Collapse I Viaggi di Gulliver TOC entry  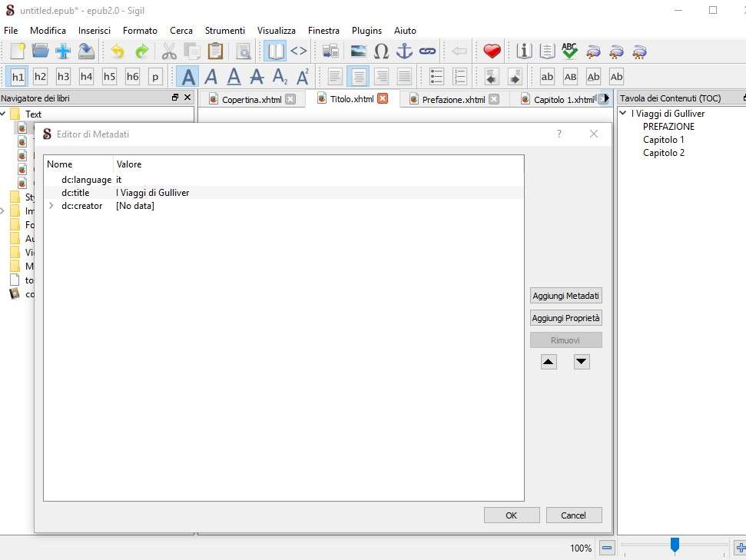(x=623, y=114)
